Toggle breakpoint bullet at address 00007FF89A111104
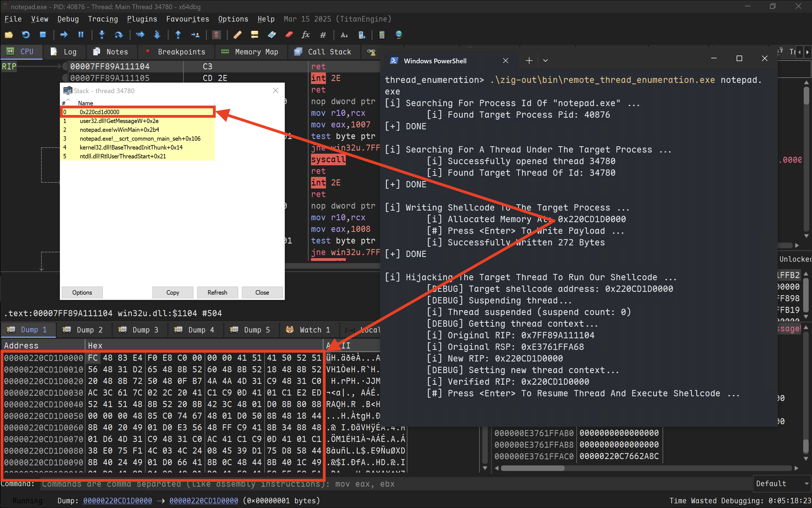The width and height of the screenshot is (812, 508). [65, 66]
